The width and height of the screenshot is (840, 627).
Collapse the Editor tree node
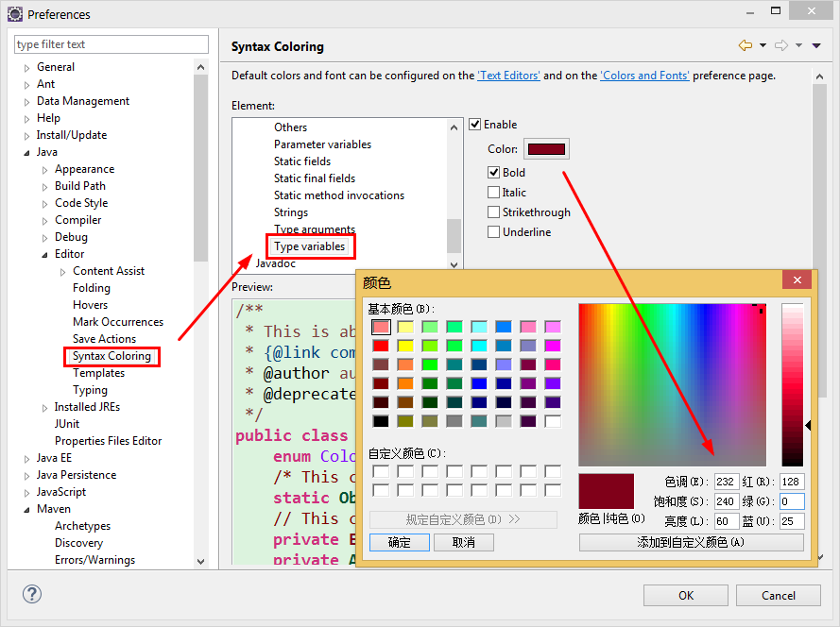coord(45,255)
